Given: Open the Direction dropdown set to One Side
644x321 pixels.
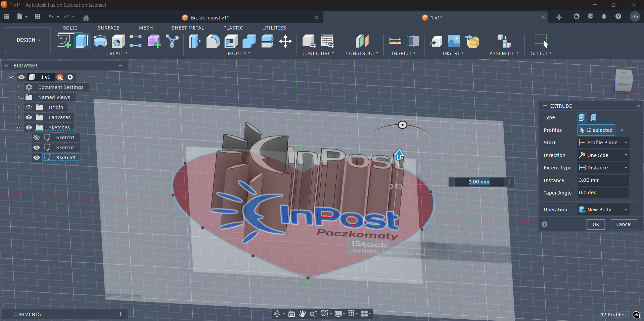Looking at the screenshot, I should 603,155.
